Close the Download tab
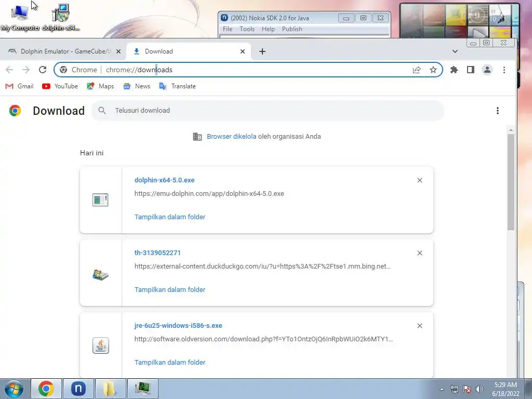 coord(243,51)
